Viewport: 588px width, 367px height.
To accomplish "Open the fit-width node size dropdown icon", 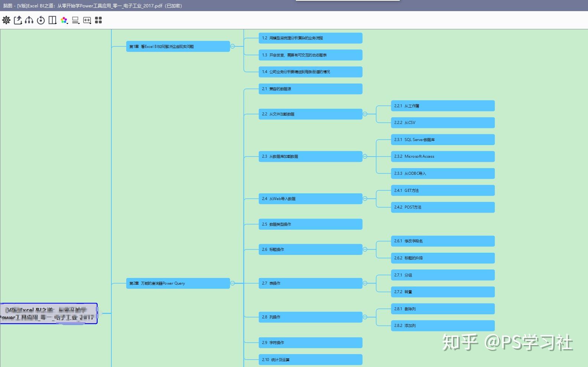I will [87, 20].
